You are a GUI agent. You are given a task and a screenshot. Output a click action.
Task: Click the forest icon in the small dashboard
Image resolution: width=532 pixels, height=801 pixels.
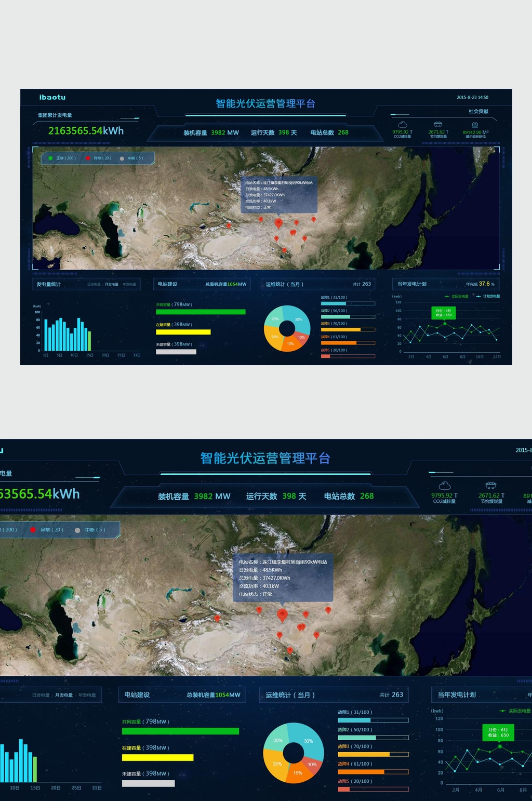pyautogui.click(x=475, y=125)
